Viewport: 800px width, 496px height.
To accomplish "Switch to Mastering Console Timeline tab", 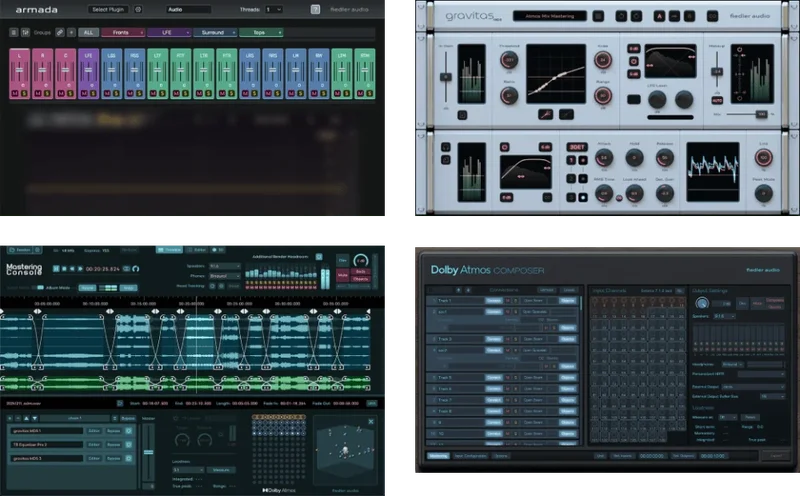I will coord(169,250).
